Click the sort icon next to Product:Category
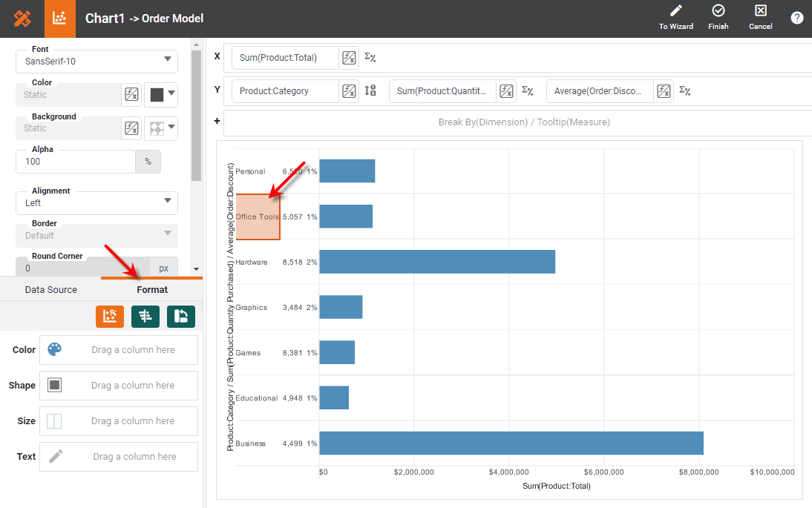Viewport: 812px width, 508px height. pyautogui.click(x=370, y=91)
